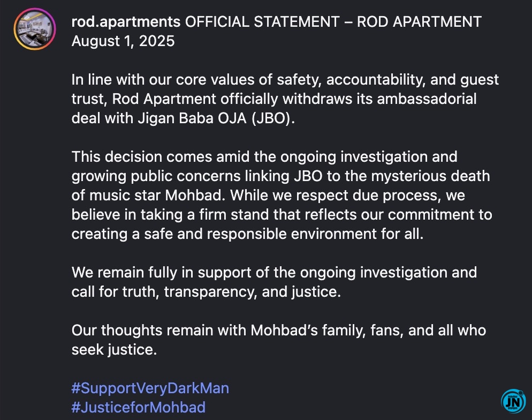This screenshot has width=532, height=420.
Task: Open the #JusticeforMohbad hashtag
Action: tap(139, 407)
